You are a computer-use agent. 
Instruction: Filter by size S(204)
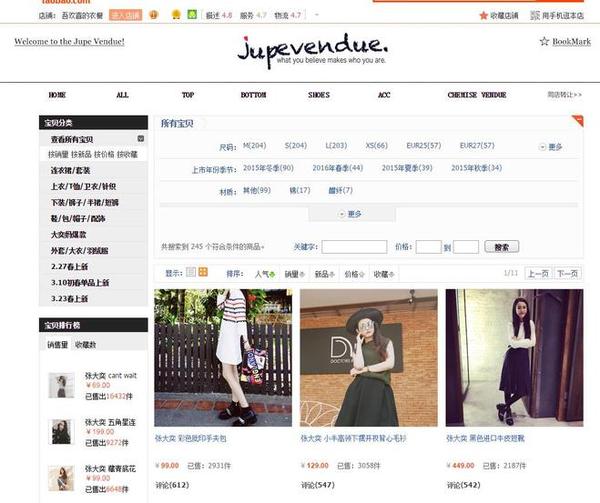coord(296,145)
